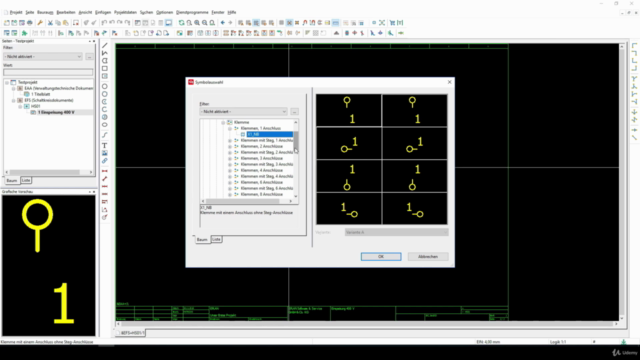Click the fit-to-window arrows icon
The height and width of the screenshot is (360, 640).
point(382,23)
